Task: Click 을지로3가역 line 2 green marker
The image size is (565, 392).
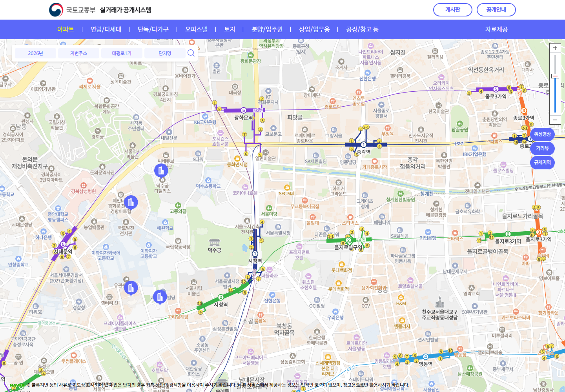Action: 508,234
